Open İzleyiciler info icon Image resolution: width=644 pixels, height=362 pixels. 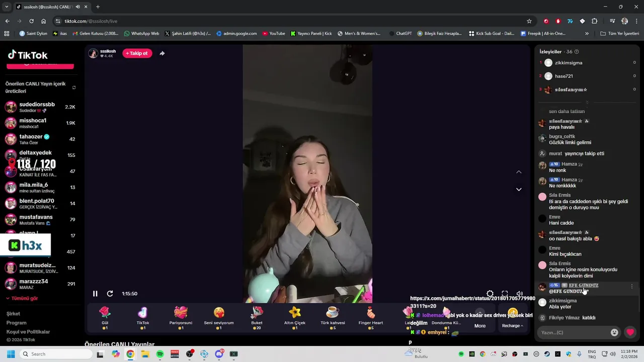[x=577, y=52]
